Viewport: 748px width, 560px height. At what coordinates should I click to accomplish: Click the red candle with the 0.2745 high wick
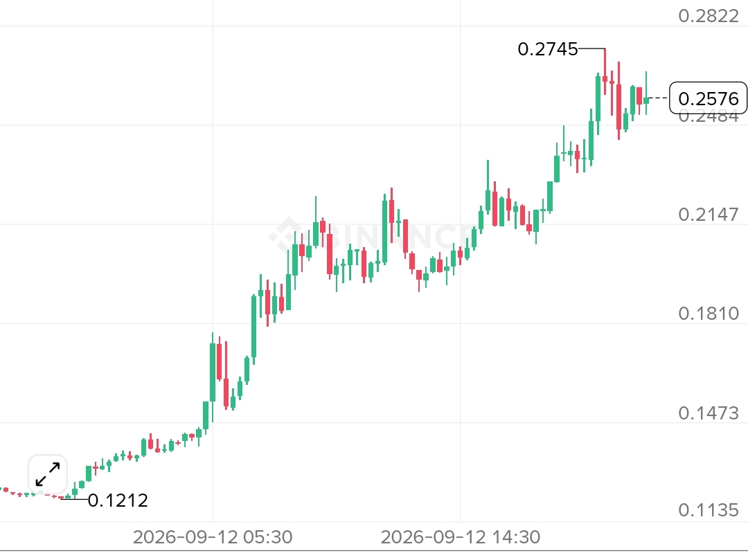coord(605,78)
